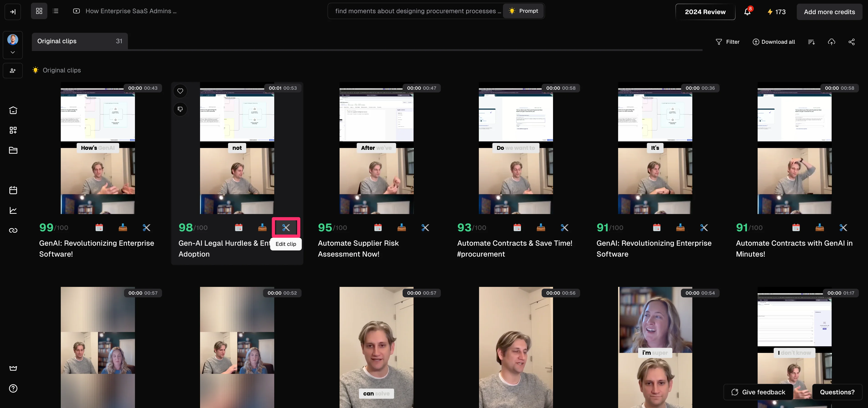Image resolution: width=868 pixels, height=408 pixels.
Task: Open the Filter options
Action: click(x=728, y=42)
